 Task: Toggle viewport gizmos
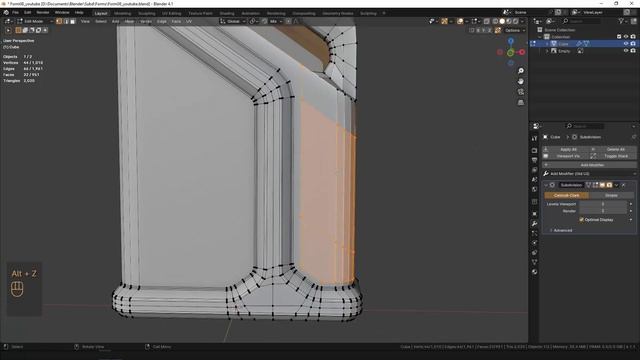click(x=444, y=21)
